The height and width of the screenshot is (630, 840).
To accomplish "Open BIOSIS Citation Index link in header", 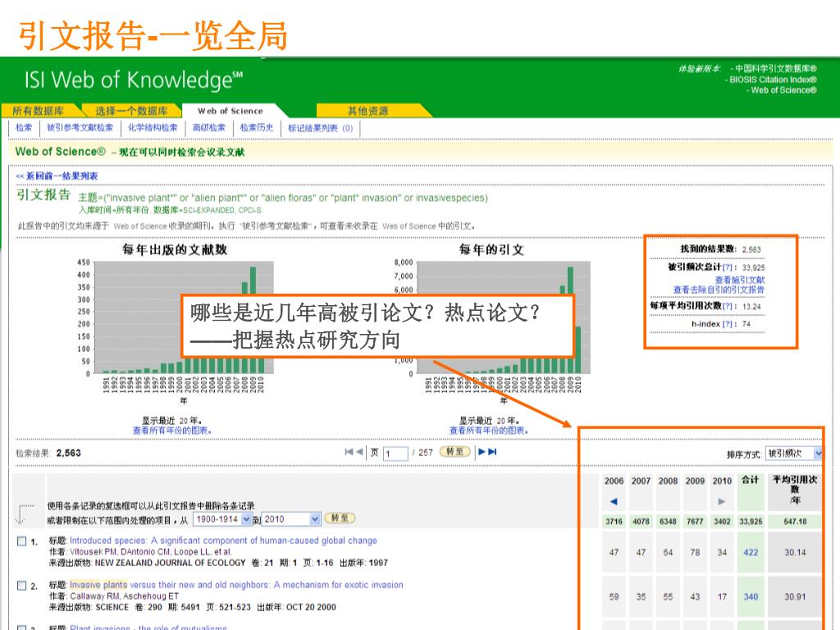I will (x=773, y=80).
